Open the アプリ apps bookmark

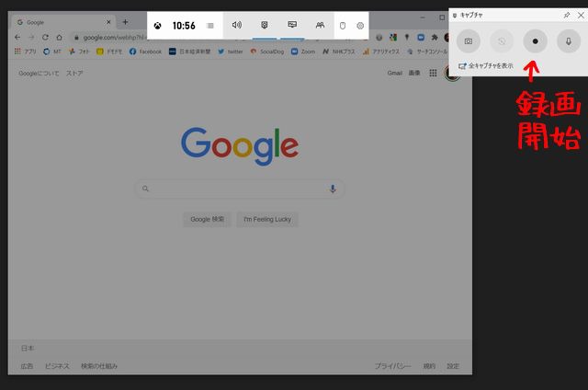pyautogui.click(x=25, y=52)
